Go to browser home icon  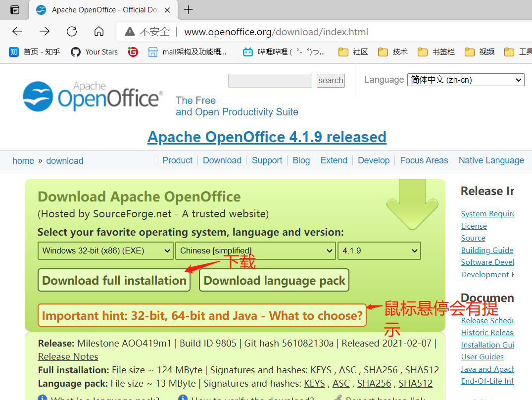[x=99, y=32]
